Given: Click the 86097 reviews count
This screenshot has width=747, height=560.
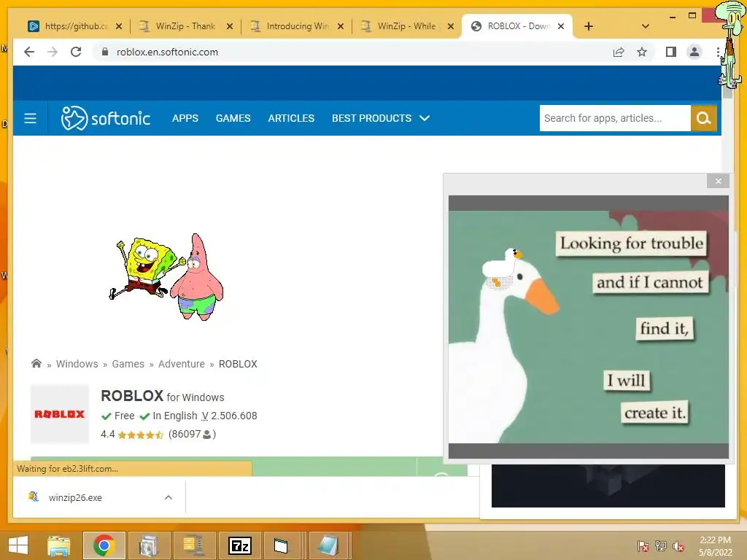Looking at the screenshot, I should point(192,435).
